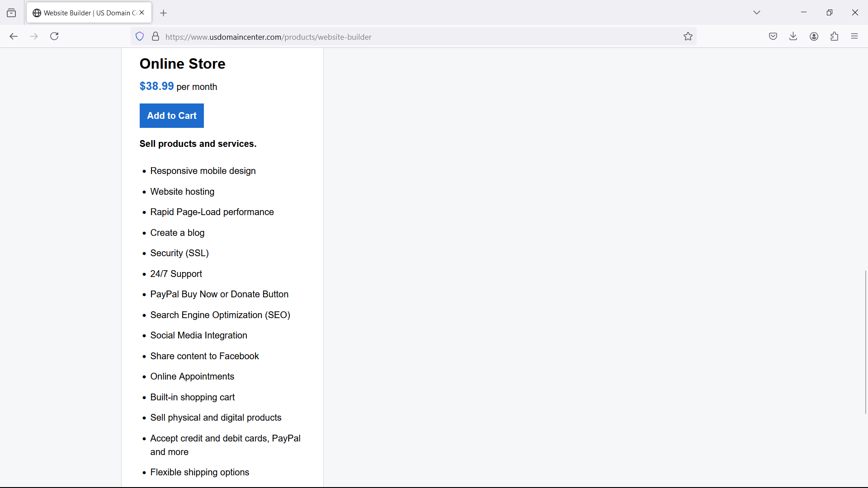Select the Website Builder tab
Image resolution: width=868 pixels, height=488 pixels.
click(x=86, y=13)
